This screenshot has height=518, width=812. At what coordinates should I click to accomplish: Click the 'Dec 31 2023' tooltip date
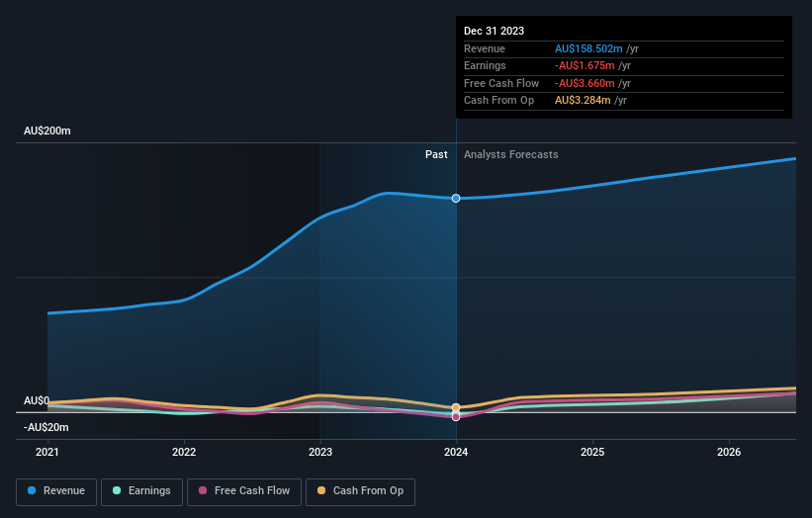(x=495, y=31)
